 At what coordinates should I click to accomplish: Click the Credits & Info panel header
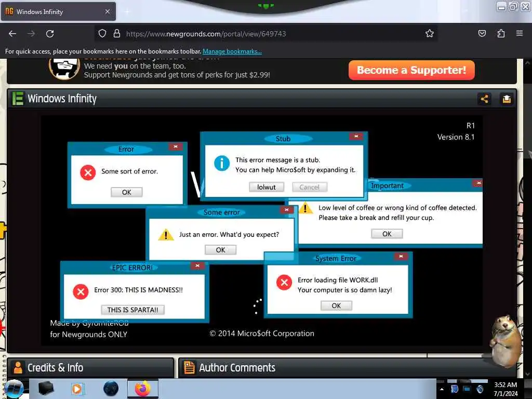pos(90,368)
